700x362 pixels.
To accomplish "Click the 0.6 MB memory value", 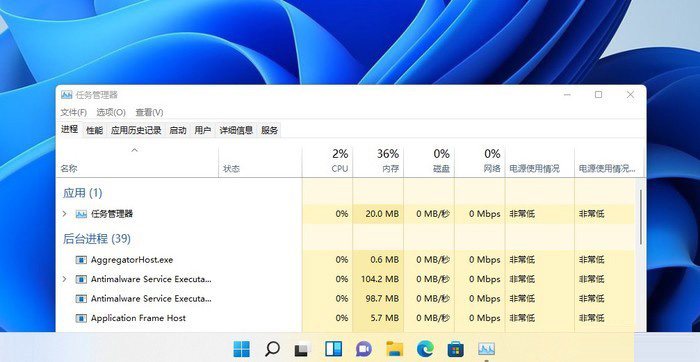I will point(385,259).
